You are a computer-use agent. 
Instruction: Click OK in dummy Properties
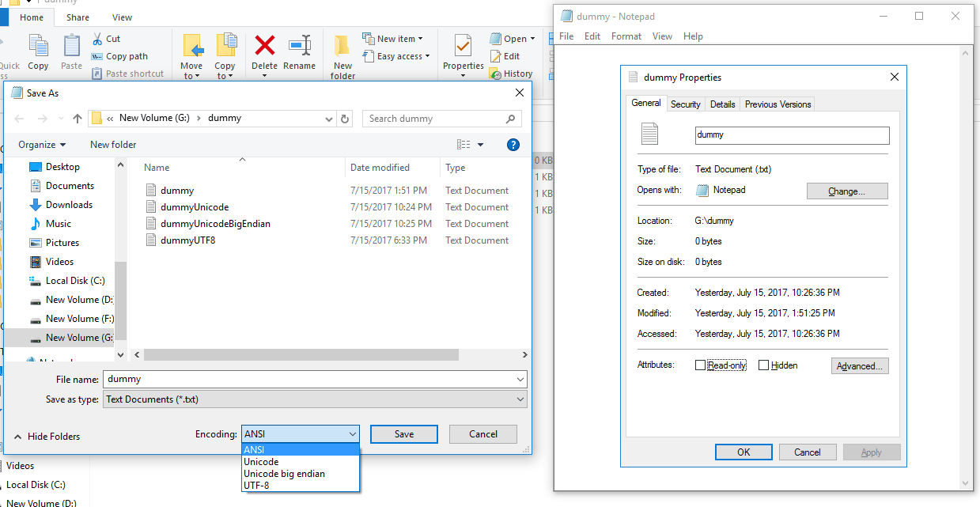[744, 452]
